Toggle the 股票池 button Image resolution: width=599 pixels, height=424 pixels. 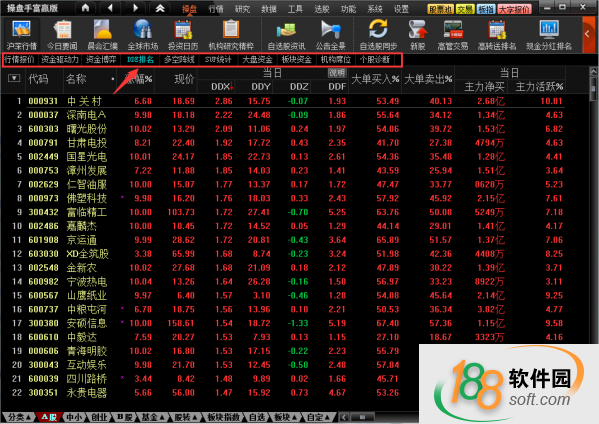click(440, 9)
